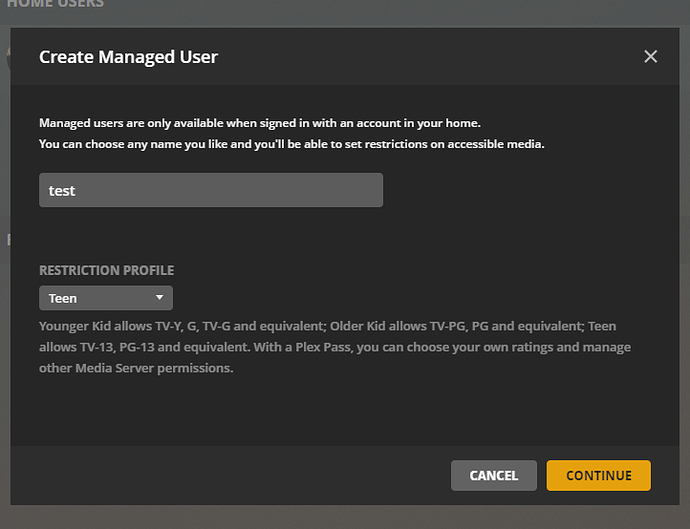Click the "You can choose any name" line

click(x=292, y=144)
